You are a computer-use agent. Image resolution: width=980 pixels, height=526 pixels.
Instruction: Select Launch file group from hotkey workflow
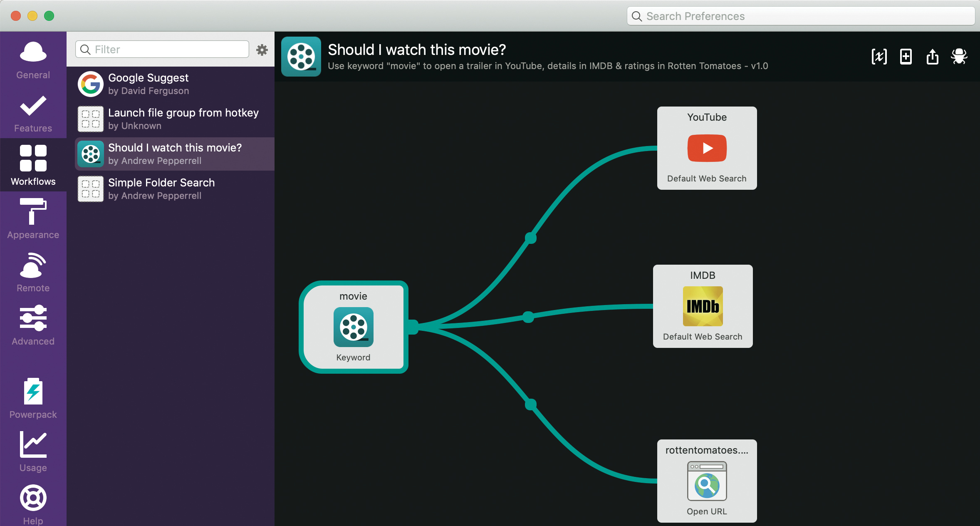tap(175, 119)
